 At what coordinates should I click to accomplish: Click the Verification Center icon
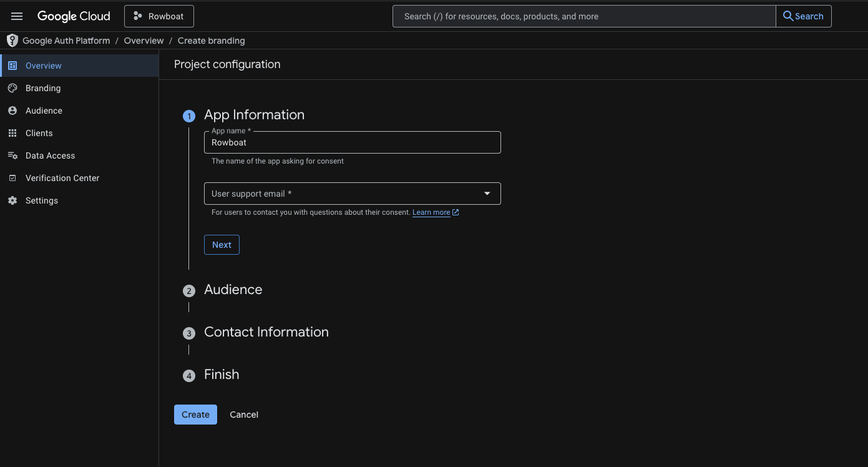(x=12, y=177)
